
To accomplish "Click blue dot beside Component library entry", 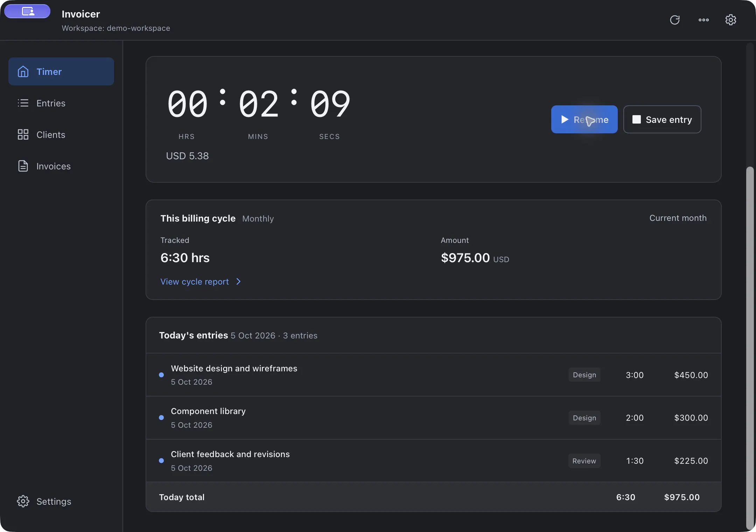I will click(x=161, y=418).
